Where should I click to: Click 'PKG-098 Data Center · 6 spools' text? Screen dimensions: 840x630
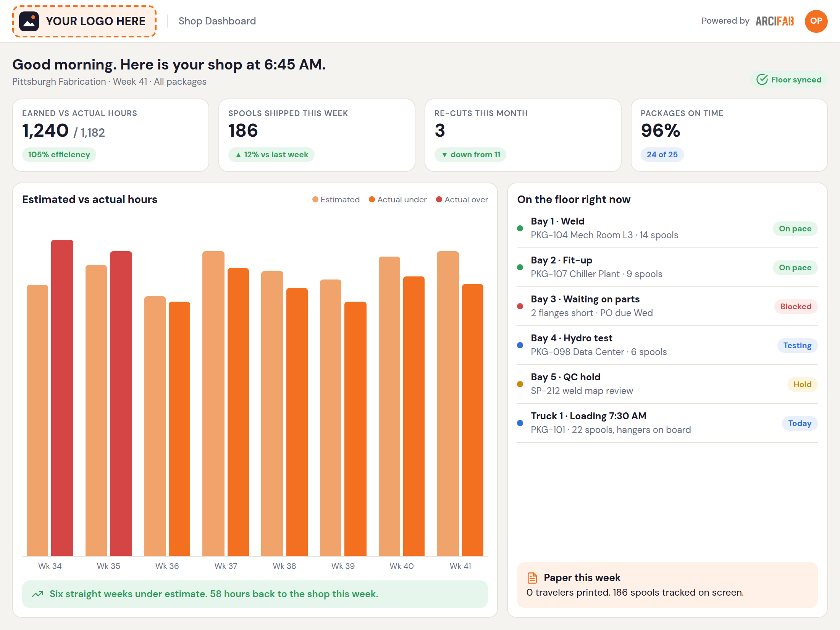[x=599, y=352]
